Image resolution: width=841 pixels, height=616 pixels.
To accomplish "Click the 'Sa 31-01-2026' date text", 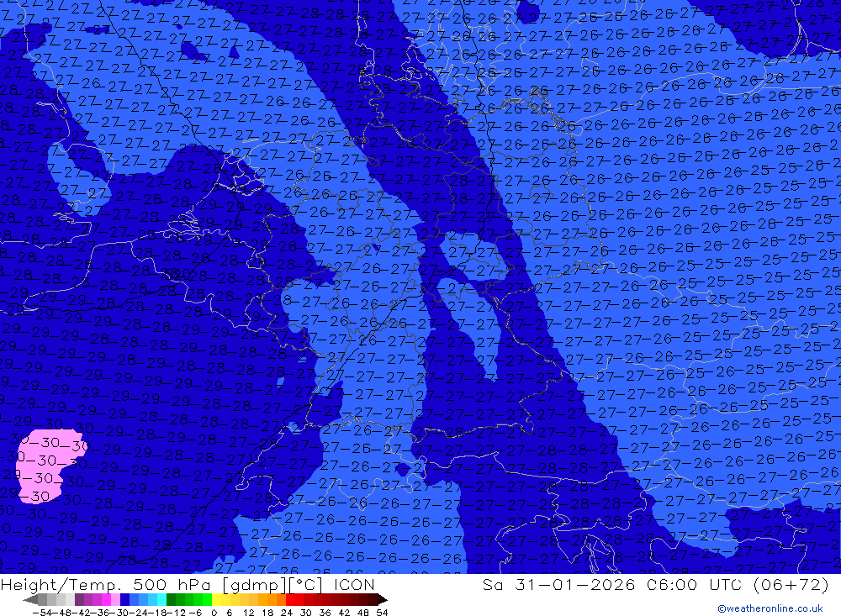I will [x=559, y=584].
